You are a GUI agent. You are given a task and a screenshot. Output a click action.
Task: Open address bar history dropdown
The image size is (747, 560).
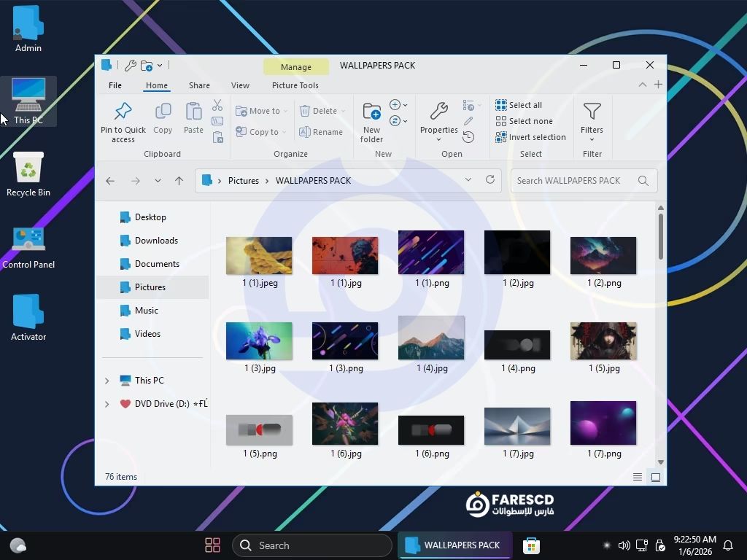coord(468,180)
